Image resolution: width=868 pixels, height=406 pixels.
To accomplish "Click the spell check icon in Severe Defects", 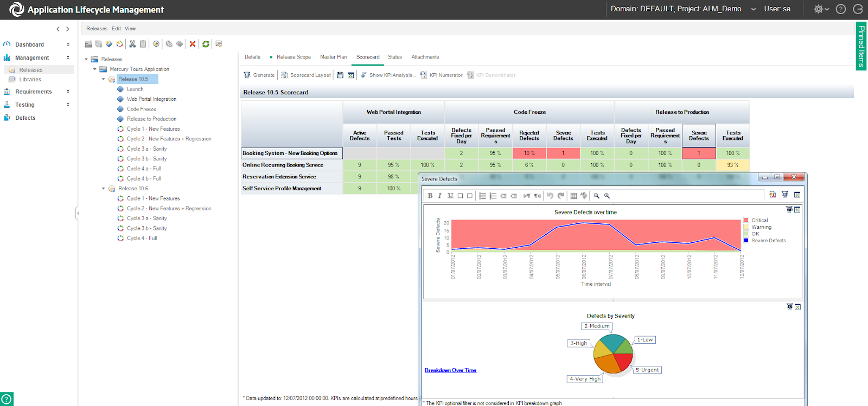I will (x=584, y=195).
